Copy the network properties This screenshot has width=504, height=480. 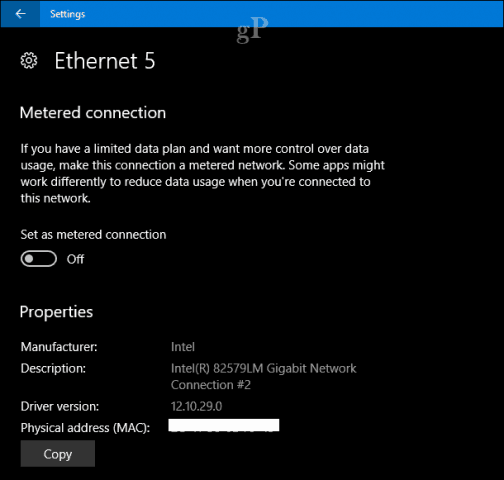pos(58,454)
